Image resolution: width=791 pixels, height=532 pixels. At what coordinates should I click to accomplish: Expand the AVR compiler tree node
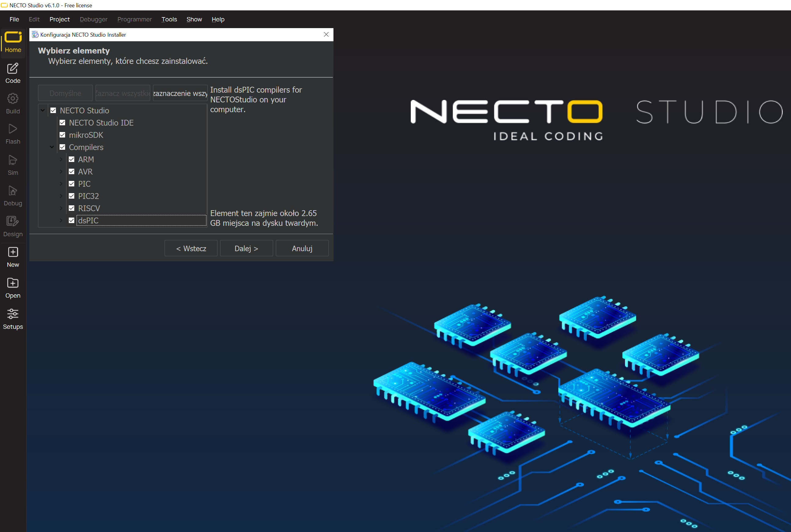(x=61, y=172)
